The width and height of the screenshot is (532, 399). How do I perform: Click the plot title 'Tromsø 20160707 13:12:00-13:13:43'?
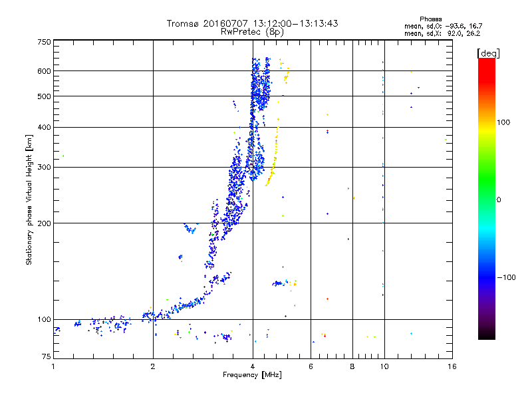point(252,23)
